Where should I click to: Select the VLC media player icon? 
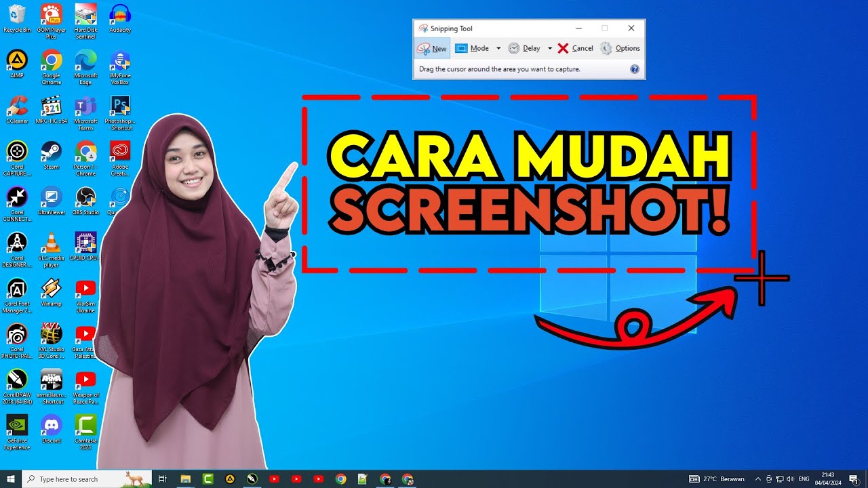[52, 244]
